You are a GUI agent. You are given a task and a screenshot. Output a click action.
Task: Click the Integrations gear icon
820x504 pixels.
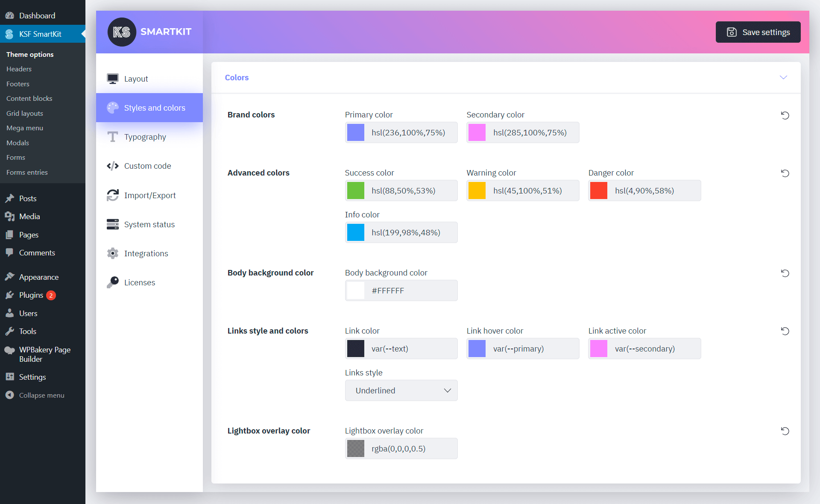click(113, 253)
